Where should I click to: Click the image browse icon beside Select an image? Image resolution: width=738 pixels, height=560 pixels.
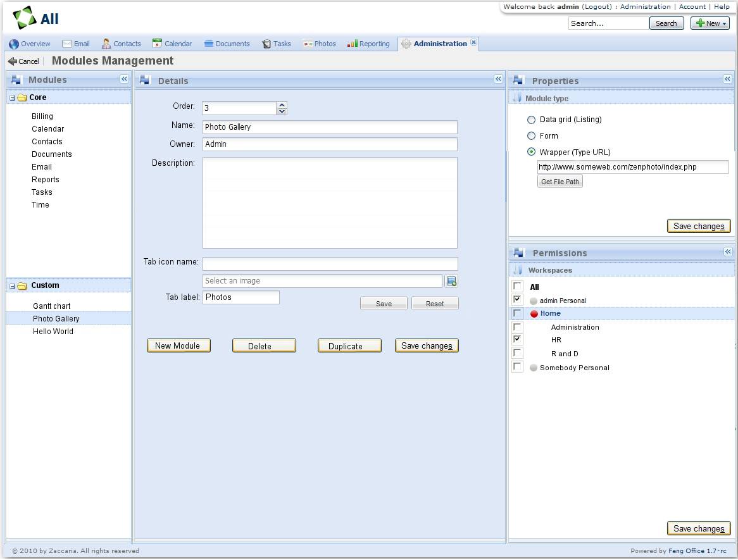[451, 282]
